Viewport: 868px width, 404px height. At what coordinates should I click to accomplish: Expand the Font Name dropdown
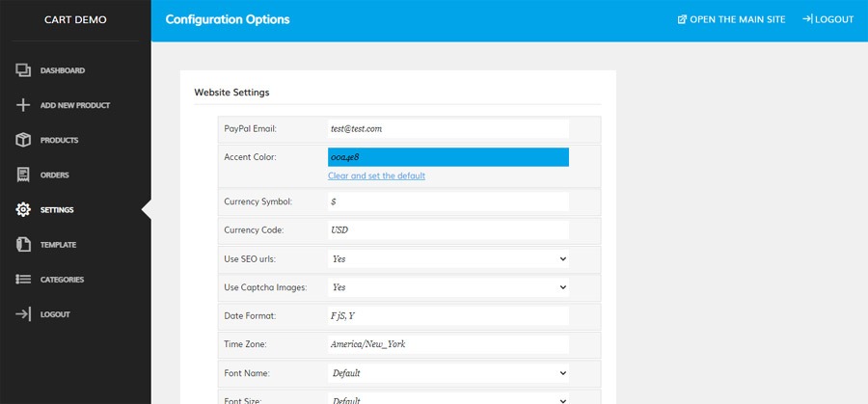tap(448, 372)
